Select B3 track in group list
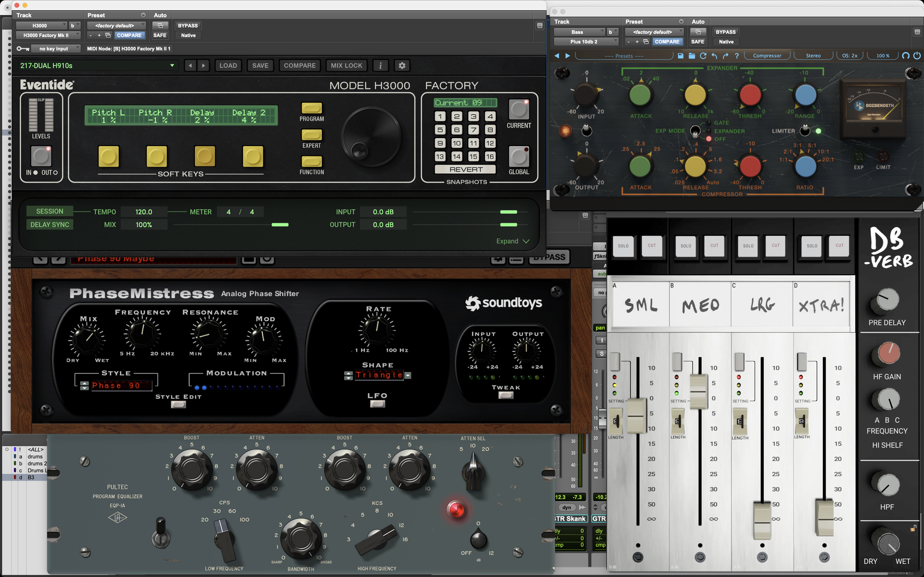The height and width of the screenshot is (577, 924). [31, 477]
